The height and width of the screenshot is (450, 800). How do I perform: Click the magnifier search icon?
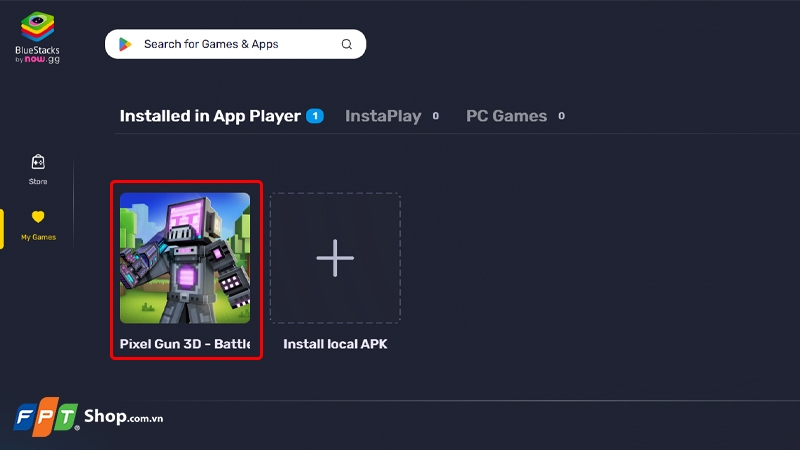[346, 44]
